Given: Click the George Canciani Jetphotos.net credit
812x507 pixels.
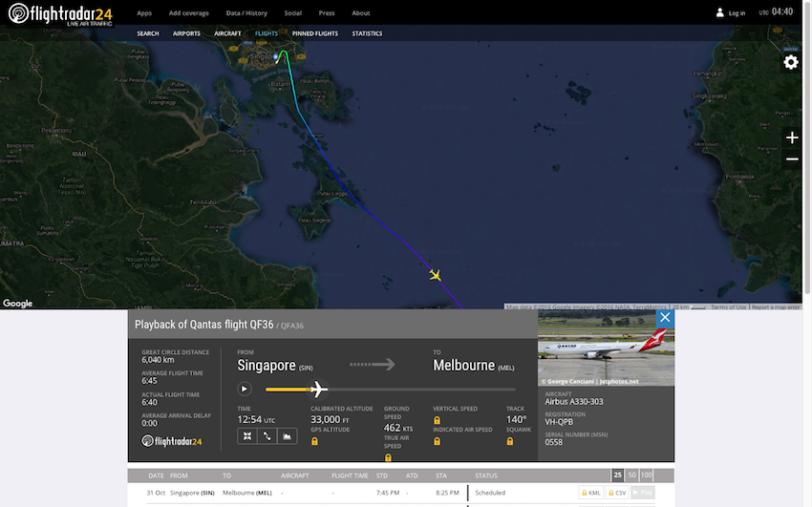Looking at the screenshot, I should (589, 381).
